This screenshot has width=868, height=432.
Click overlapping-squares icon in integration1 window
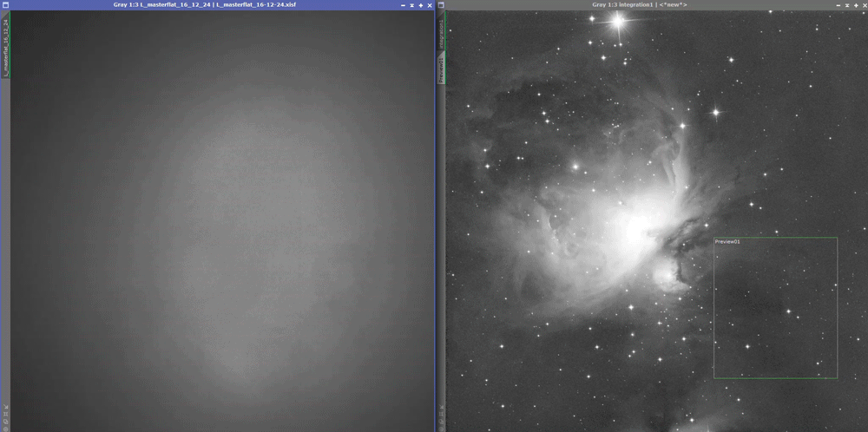pyautogui.click(x=441, y=422)
